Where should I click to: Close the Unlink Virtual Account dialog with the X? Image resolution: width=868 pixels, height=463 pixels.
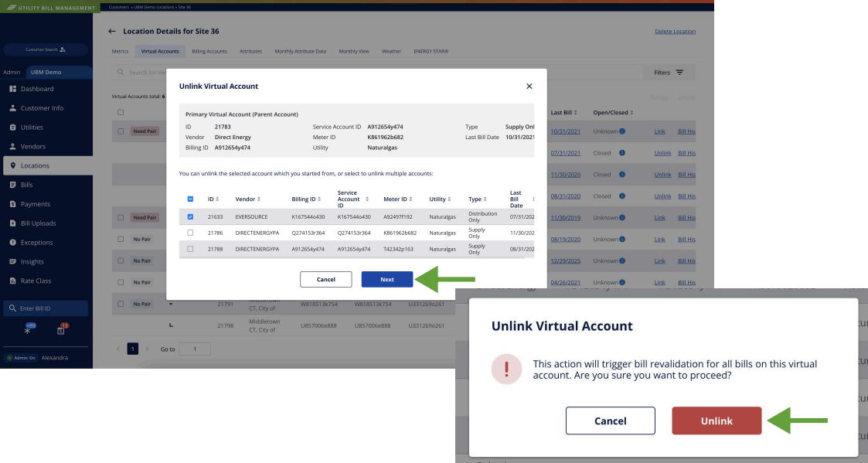pos(529,87)
